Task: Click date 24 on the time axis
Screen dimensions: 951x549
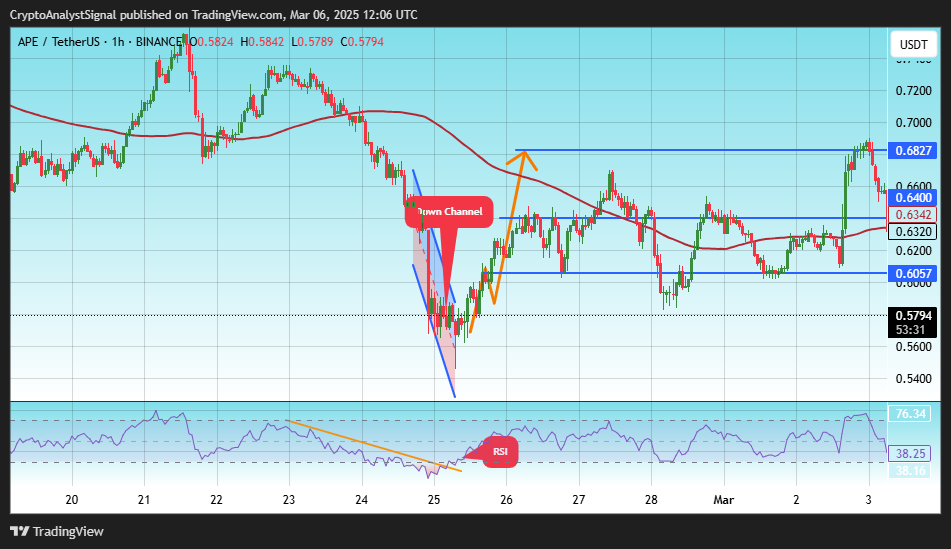Action: coord(361,500)
